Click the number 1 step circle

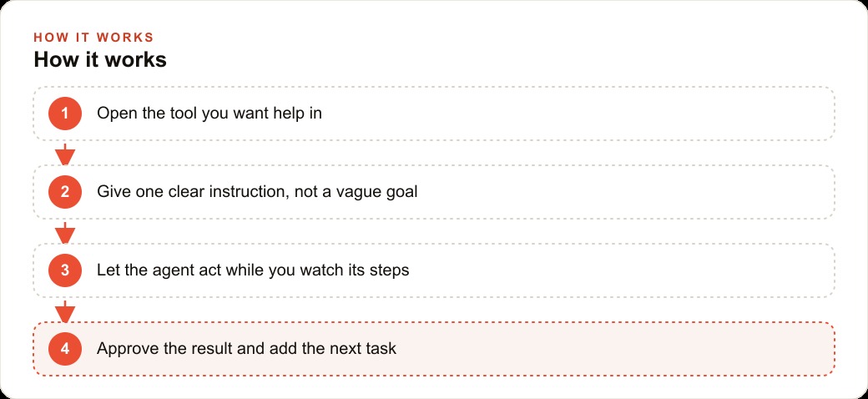point(65,114)
